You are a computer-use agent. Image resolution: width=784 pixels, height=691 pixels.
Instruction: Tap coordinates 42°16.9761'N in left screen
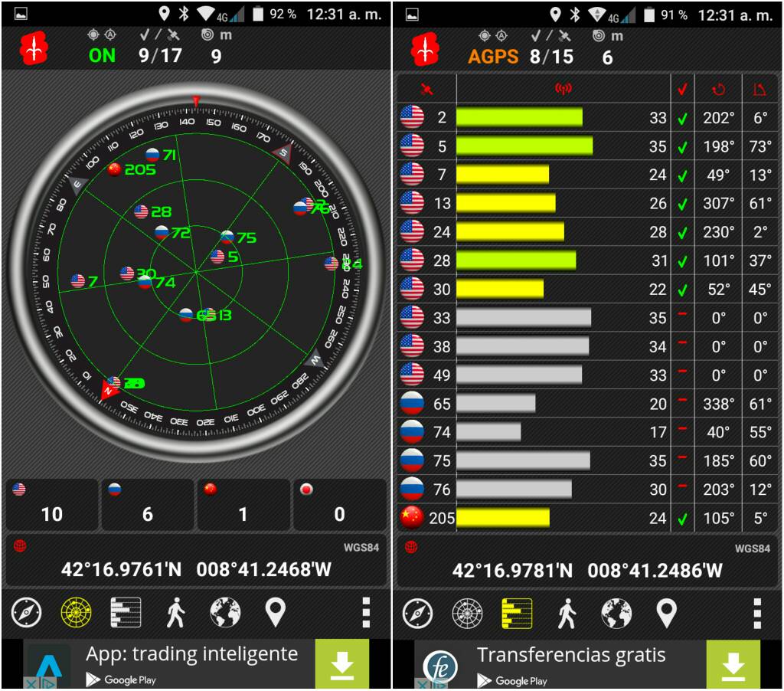pyautogui.click(x=121, y=569)
